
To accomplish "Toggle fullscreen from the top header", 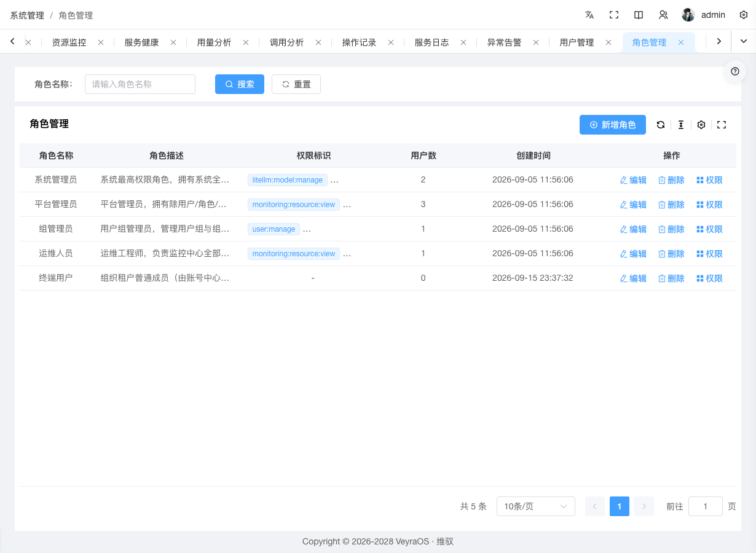I will point(614,15).
